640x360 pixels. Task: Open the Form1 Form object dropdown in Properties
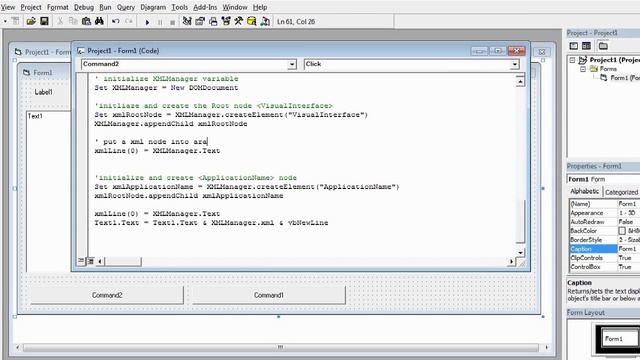(603, 179)
